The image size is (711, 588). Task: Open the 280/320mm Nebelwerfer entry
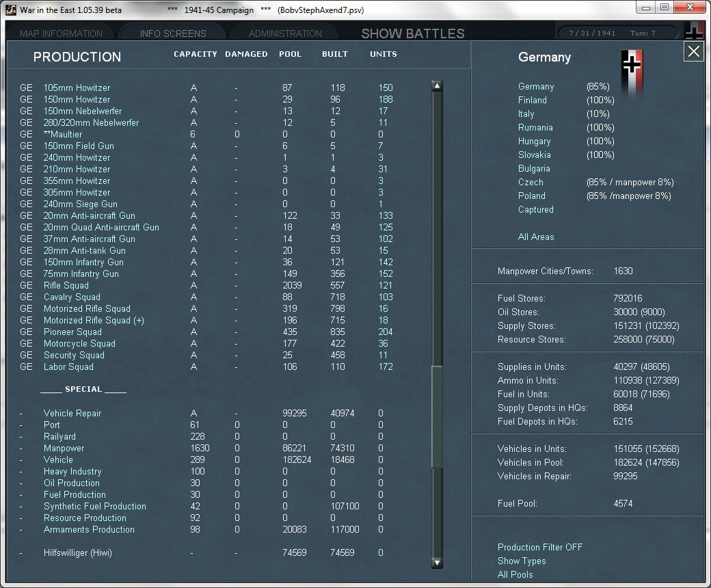[x=91, y=123]
